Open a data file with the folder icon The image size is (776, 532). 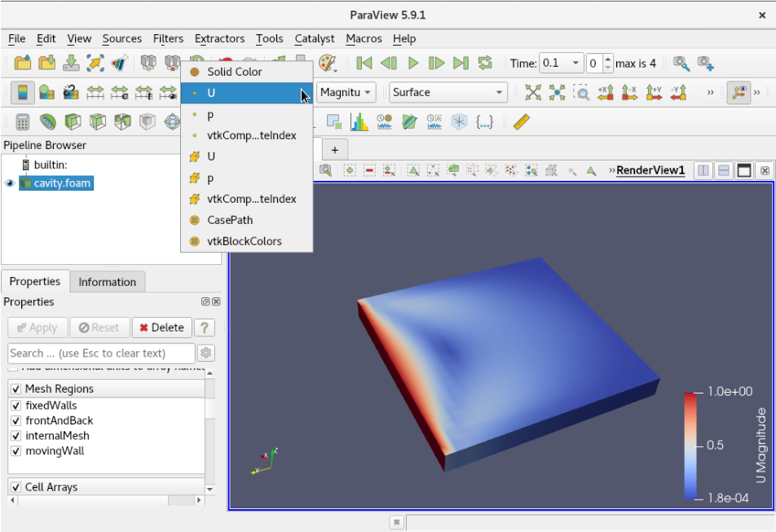23,63
